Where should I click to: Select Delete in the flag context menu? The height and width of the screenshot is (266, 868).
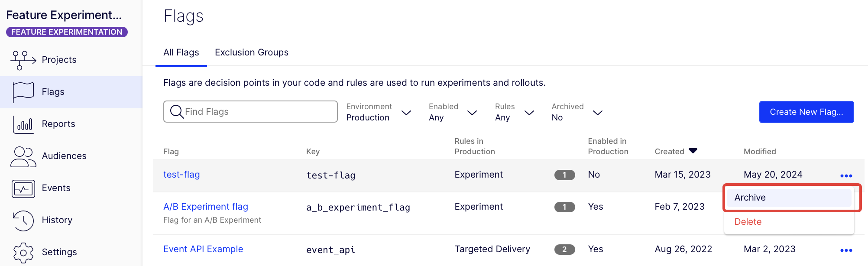(748, 222)
